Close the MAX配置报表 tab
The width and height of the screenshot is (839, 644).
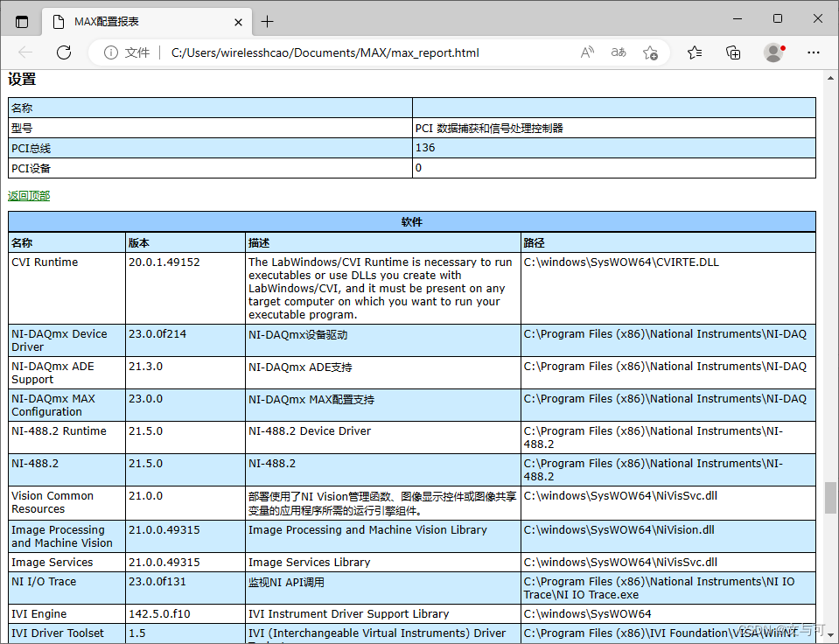click(237, 19)
